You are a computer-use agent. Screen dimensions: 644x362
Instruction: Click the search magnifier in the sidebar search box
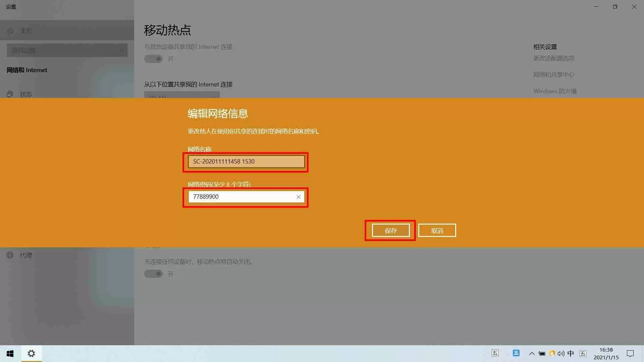(121, 50)
